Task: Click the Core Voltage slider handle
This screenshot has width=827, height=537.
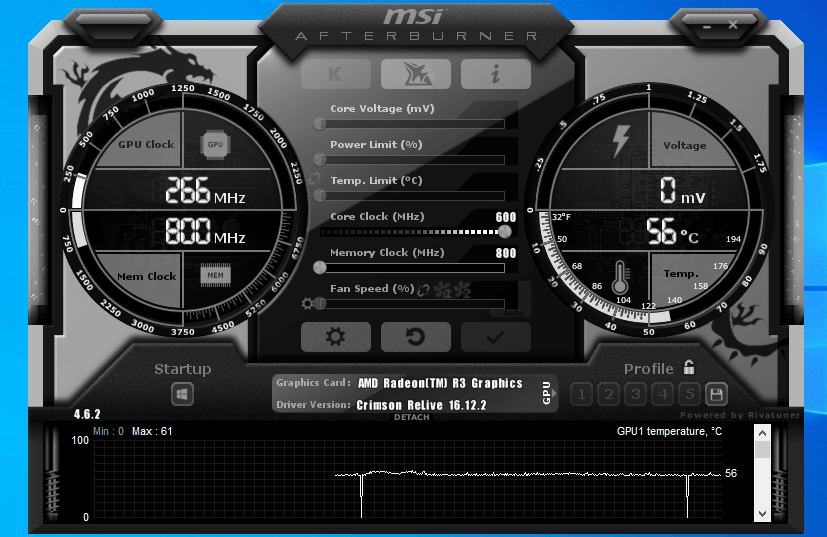Action: [320, 124]
